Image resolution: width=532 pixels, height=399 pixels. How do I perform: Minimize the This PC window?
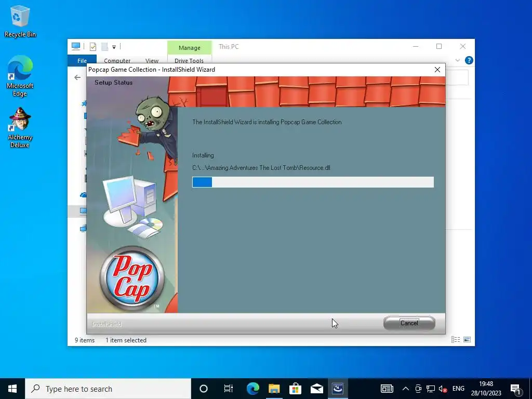(x=416, y=46)
